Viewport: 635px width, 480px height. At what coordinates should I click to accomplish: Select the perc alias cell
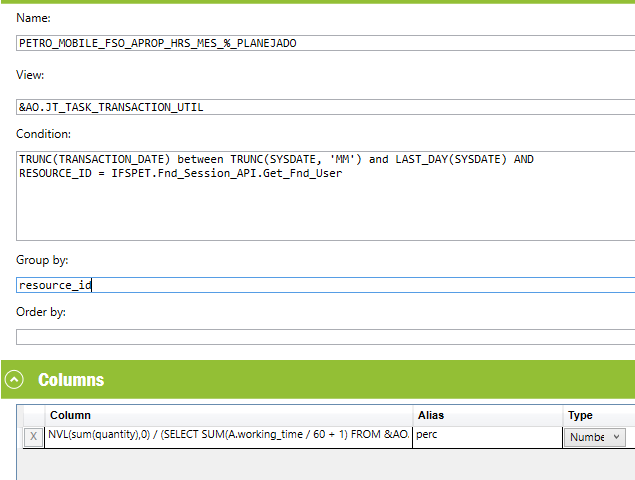488,437
